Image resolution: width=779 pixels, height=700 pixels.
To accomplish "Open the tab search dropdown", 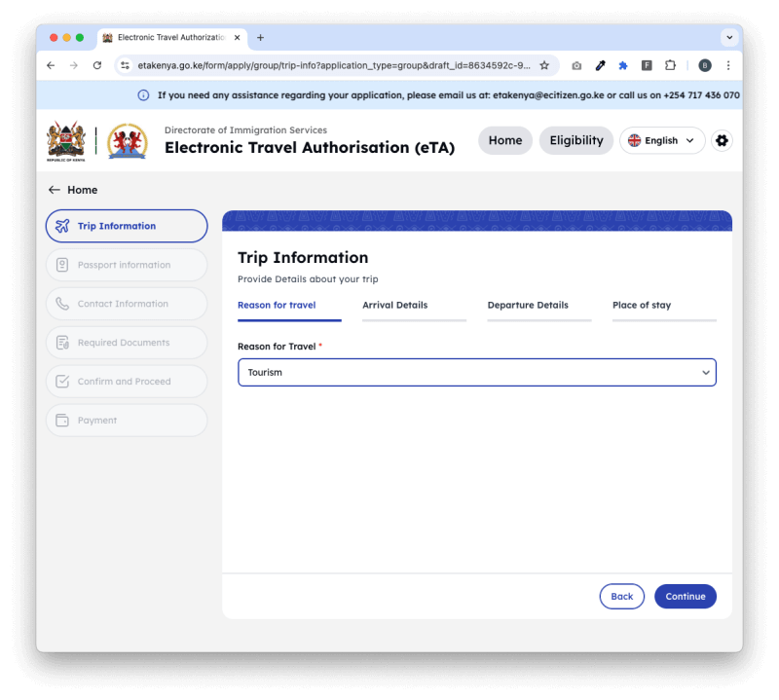I will coord(729,38).
